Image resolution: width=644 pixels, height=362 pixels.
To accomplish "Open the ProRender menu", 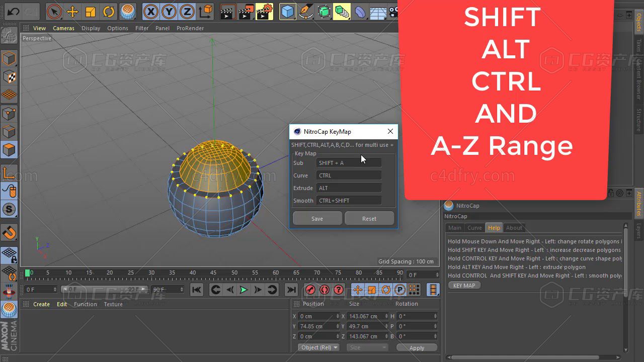I will pos(190,28).
